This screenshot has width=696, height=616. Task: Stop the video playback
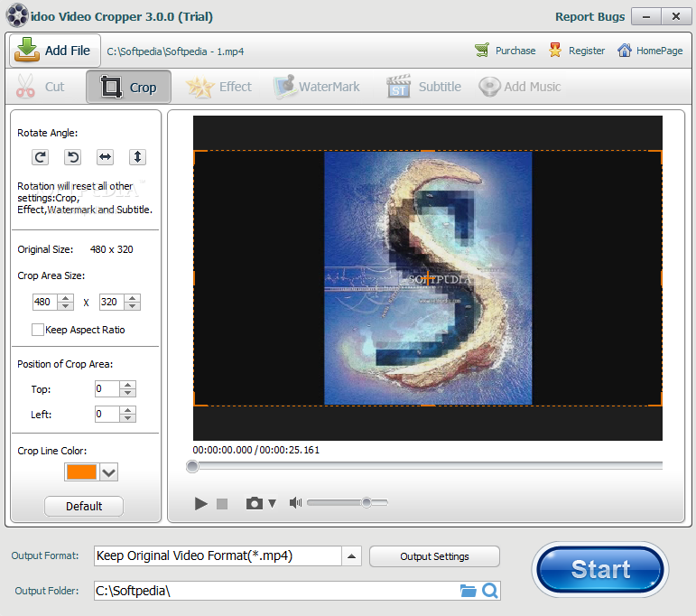pos(222,504)
